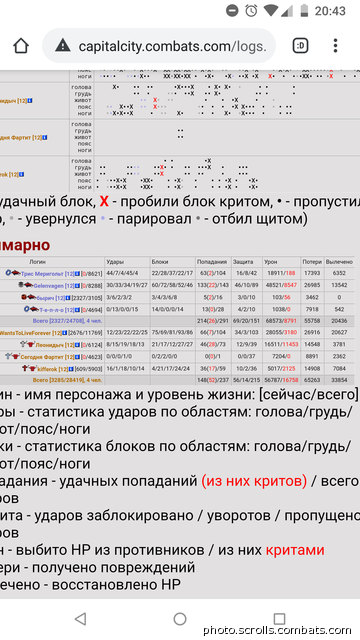Image resolution: width=360 pixels, height=640 pixels.
Task: Tap the Логин column header
Action: 37,262
